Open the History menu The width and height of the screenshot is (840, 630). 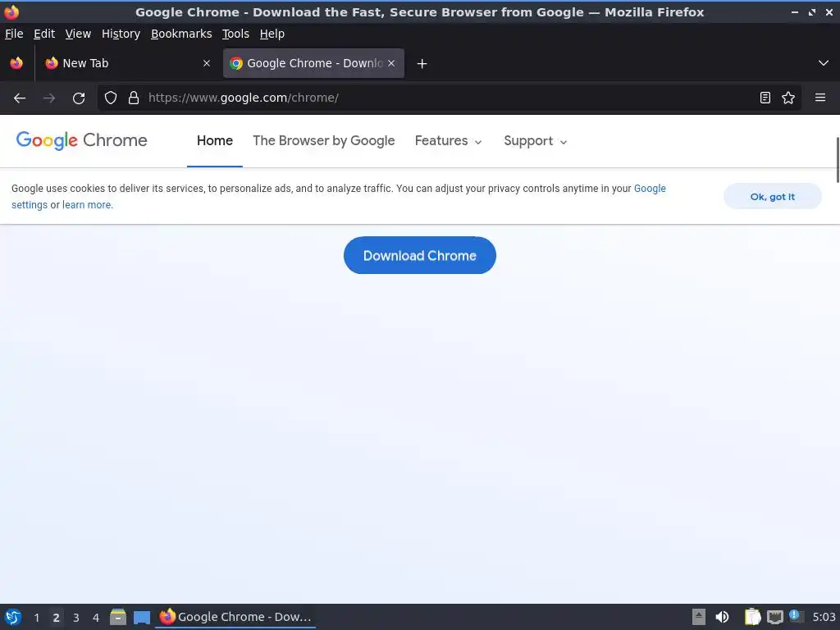[x=121, y=34]
